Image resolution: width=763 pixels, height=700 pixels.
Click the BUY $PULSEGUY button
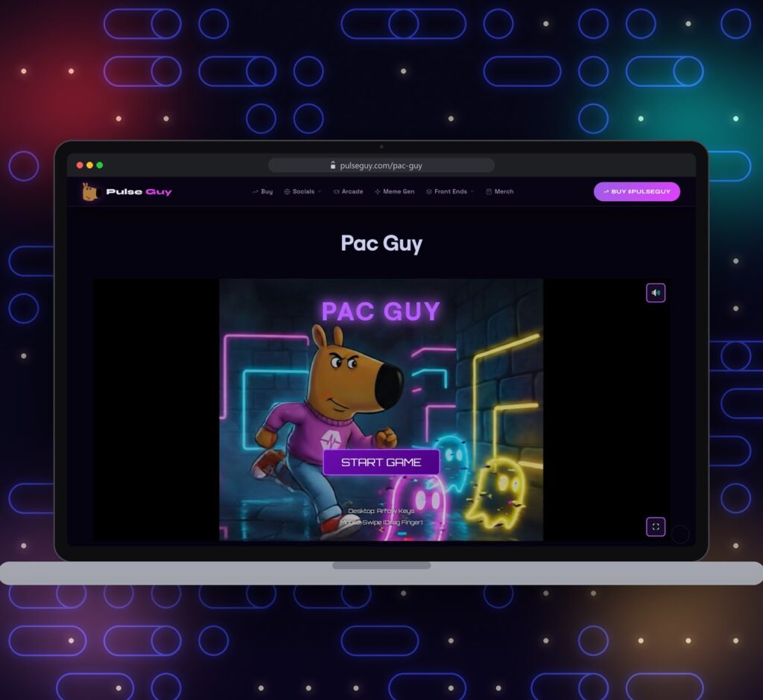(x=636, y=191)
